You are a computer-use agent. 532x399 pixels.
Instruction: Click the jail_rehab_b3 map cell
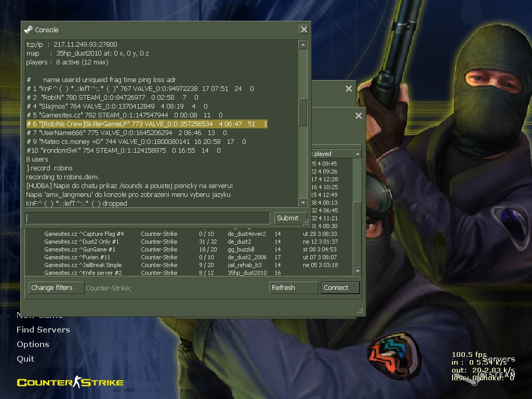245,265
